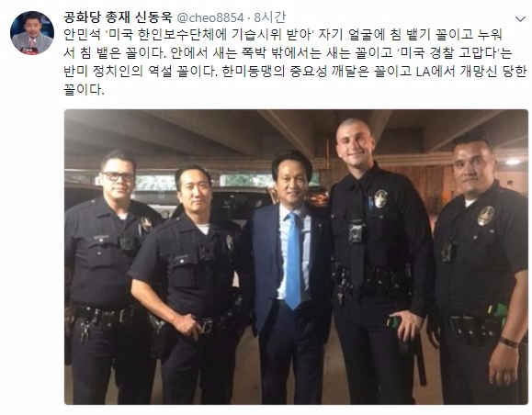Click the second officer from the left
Viewport: 532px width, 415px height.
[x=190, y=283]
